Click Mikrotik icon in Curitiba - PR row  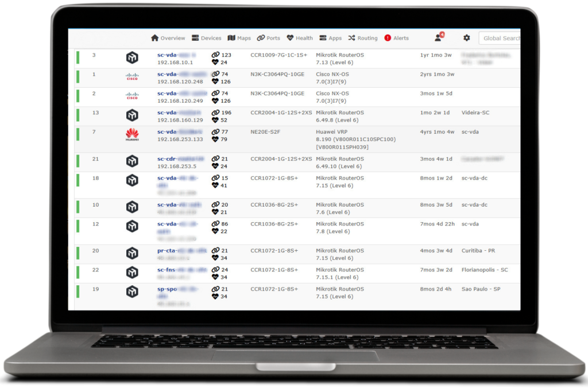[x=132, y=253]
